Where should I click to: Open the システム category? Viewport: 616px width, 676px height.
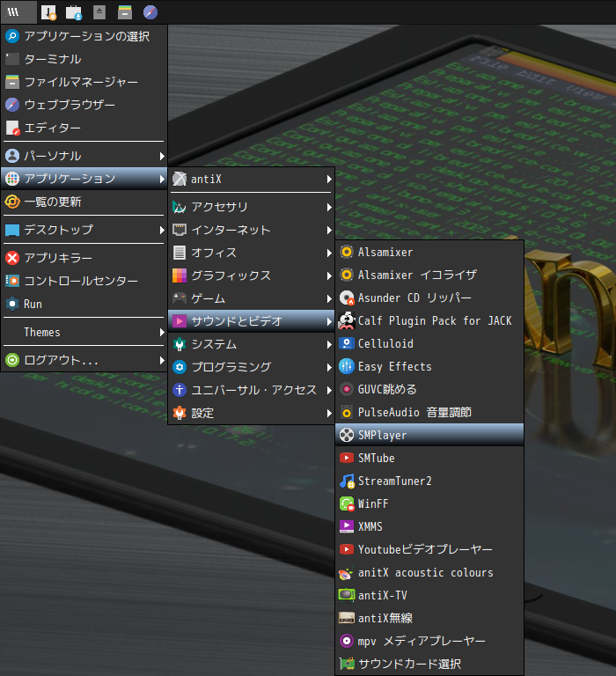pyautogui.click(x=252, y=344)
